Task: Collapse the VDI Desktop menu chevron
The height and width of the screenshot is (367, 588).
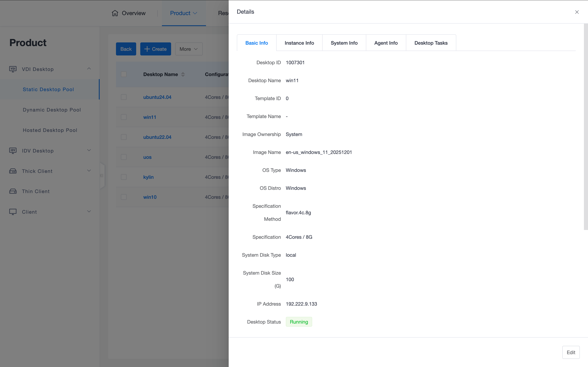Action: pyautogui.click(x=89, y=69)
